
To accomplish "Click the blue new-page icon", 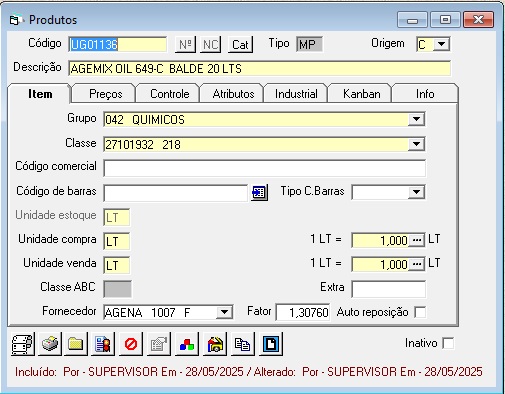I will tap(270, 344).
